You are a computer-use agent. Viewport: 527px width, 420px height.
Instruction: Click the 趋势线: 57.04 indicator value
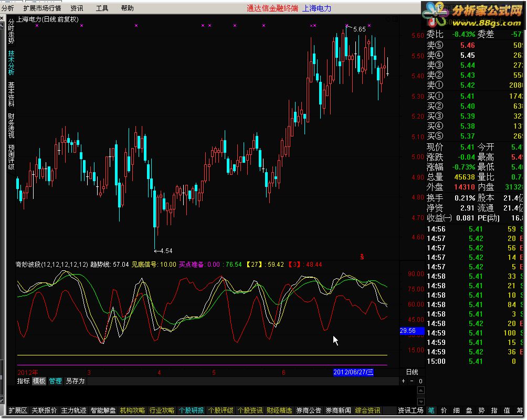(110, 265)
